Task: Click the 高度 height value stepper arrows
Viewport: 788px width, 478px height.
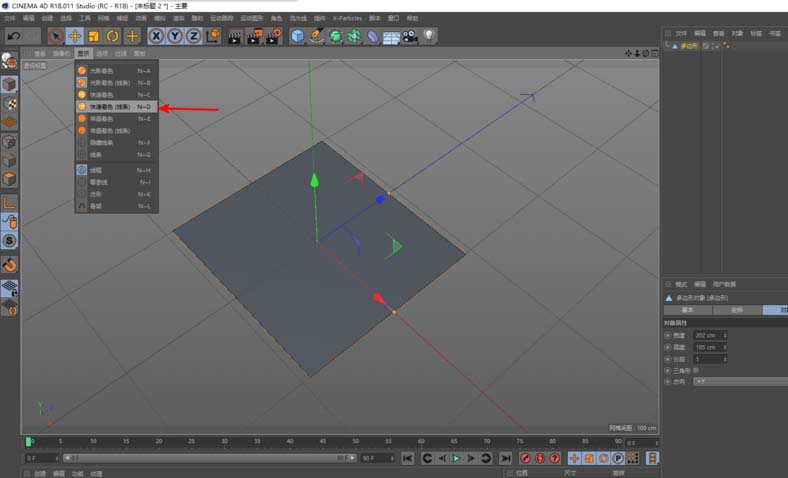Action: point(724,347)
